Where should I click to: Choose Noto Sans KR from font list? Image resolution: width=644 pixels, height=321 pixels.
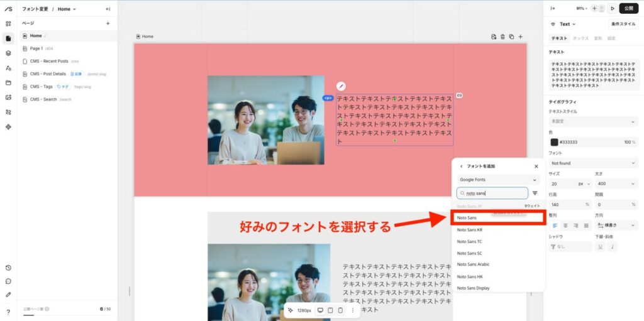(x=470, y=230)
